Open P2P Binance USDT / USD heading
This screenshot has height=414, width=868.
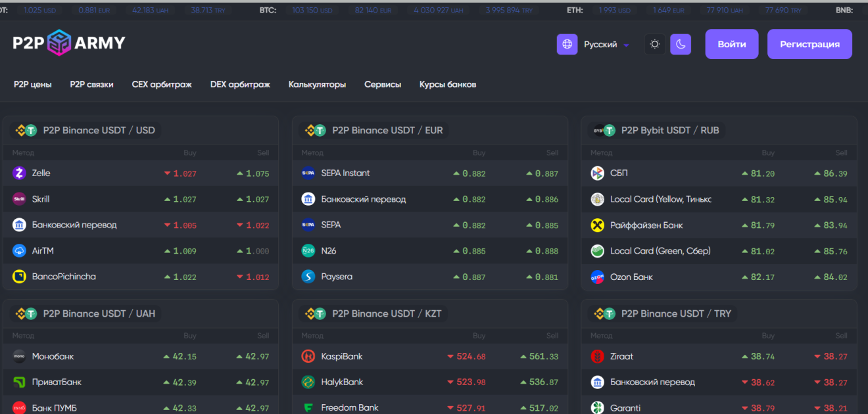(99, 130)
